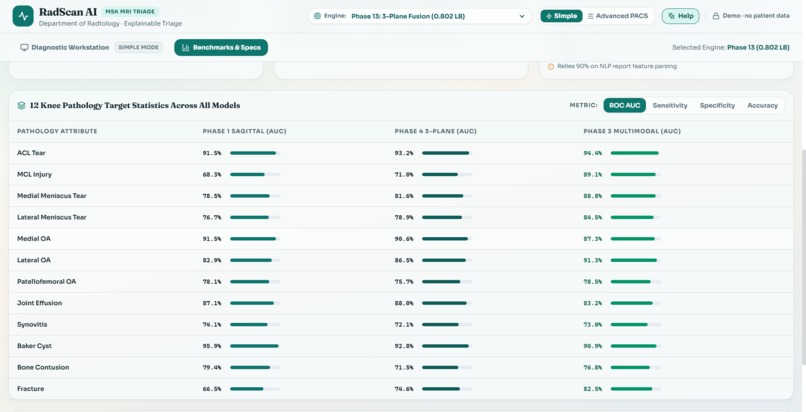Click the Baker Cyst row label

(x=34, y=346)
